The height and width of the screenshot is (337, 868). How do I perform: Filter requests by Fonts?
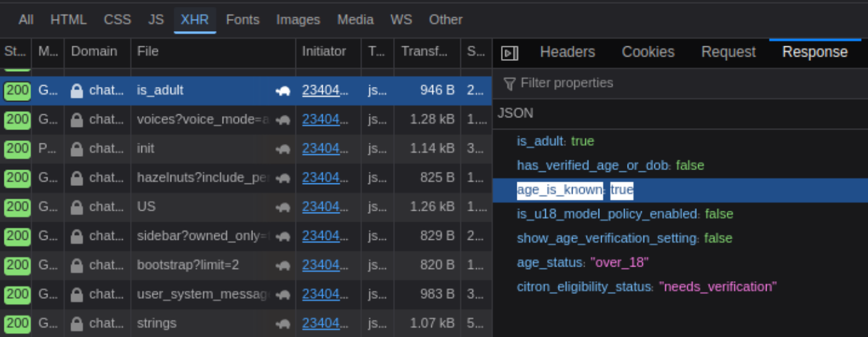tap(243, 20)
